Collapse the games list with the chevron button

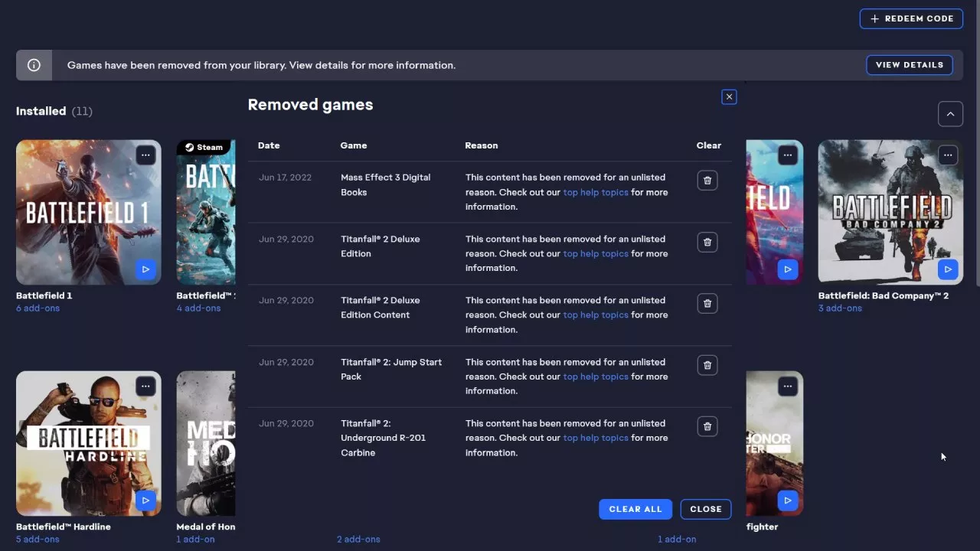(950, 113)
